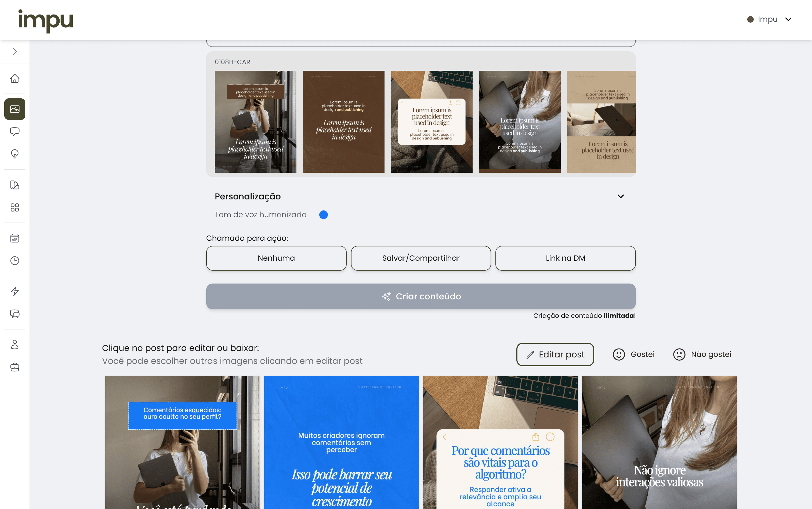Open the lightning bolt icon

[x=15, y=291]
